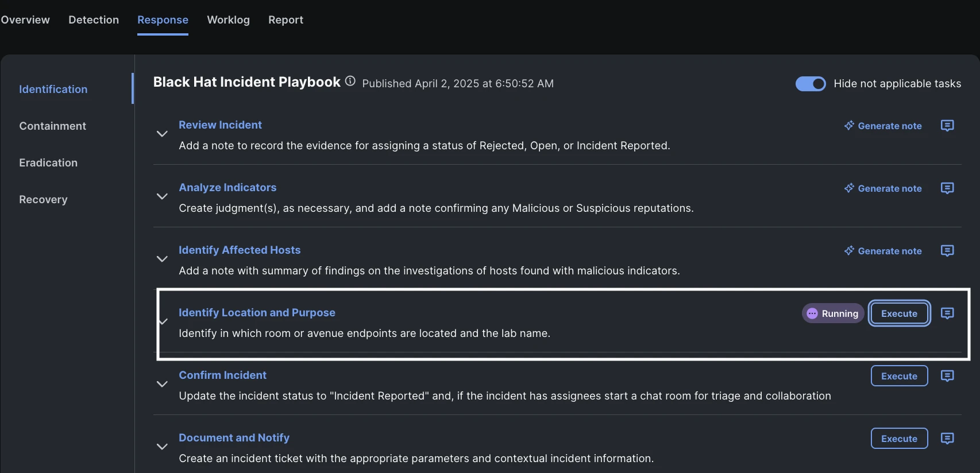
Task: Open note icon for Analyze Indicators task
Action: 947,188
